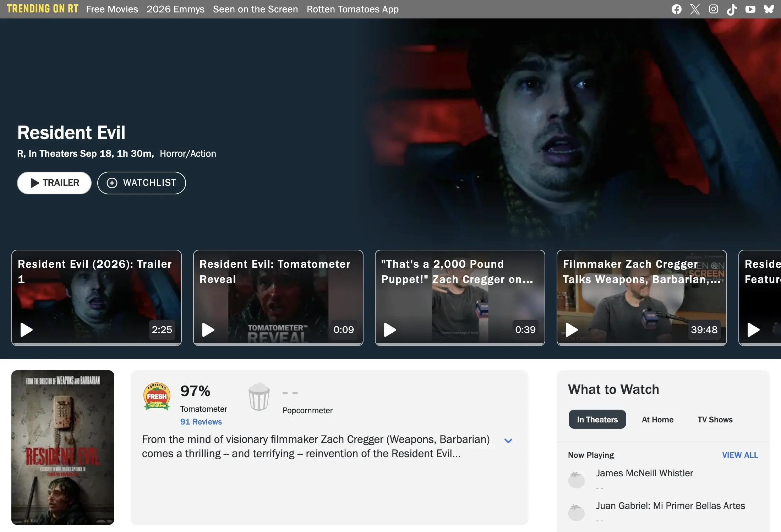Screen dimensions: 781x532
Task: Click the Popcornmeter bucket icon
Action: (259, 397)
